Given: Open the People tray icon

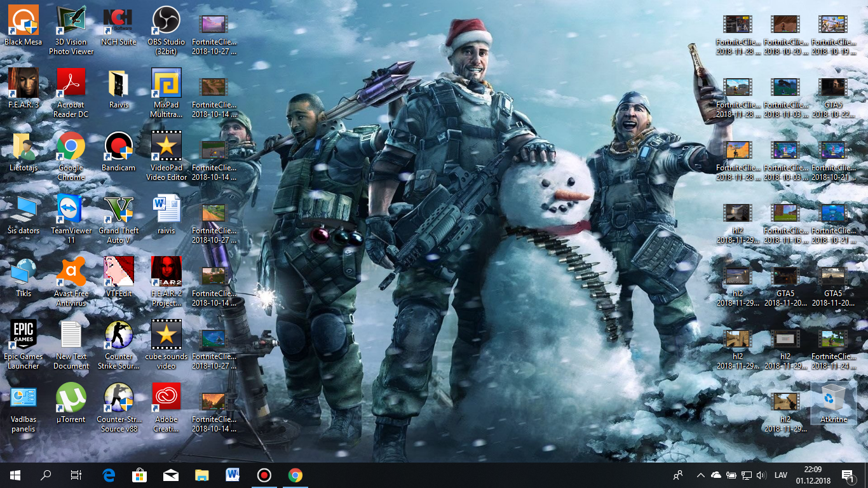Looking at the screenshot, I should pyautogui.click(x=679, y=475).
